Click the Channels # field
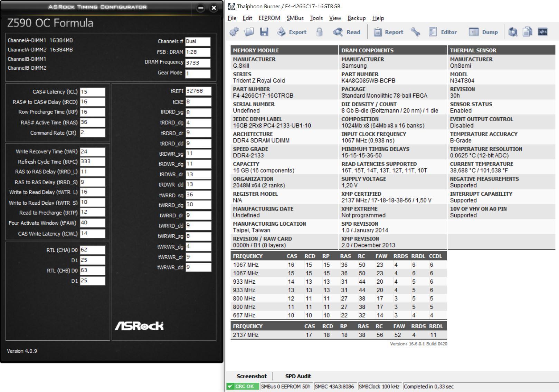 pos(198,41)
